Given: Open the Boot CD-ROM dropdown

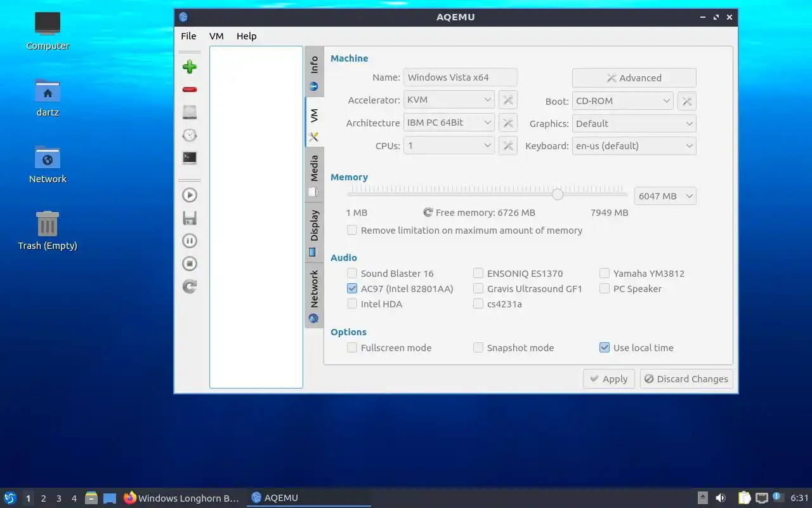Looking at the screenshot, I should pos(622,101).
